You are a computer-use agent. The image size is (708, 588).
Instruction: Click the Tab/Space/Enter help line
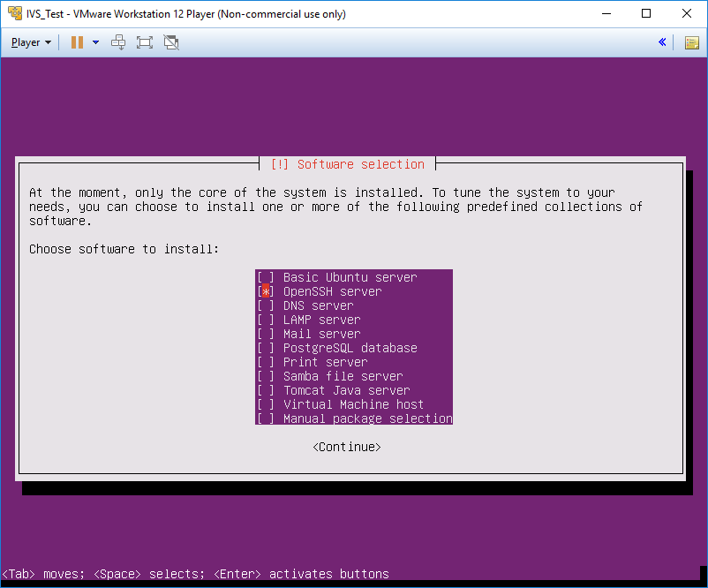pyautogui.click(x=195, y=574)
